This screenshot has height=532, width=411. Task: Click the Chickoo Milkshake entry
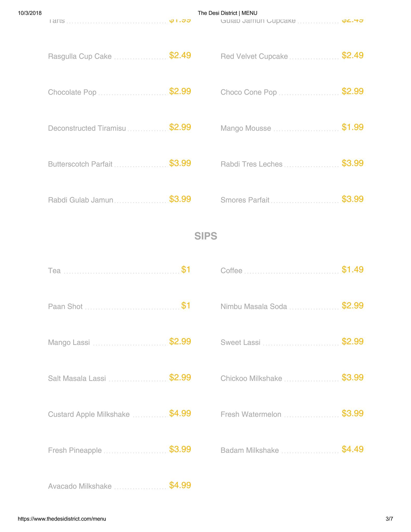coord(251,378)
